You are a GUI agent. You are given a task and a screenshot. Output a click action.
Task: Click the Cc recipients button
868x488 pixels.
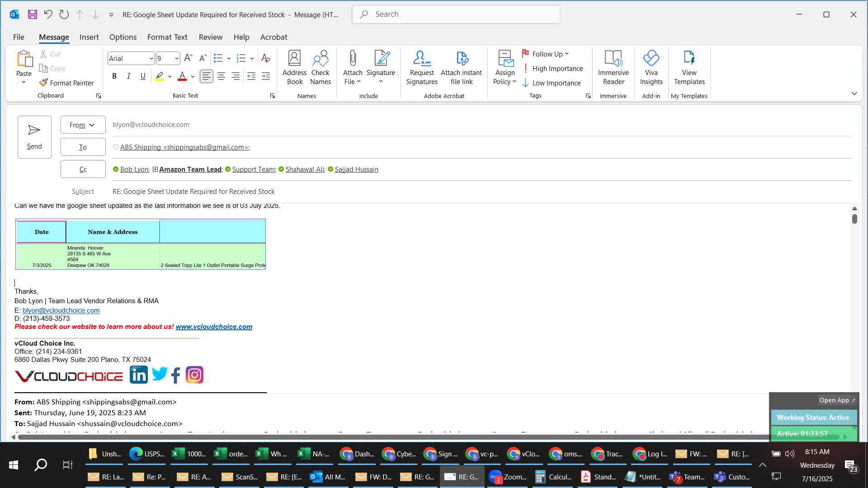point(83,169)
